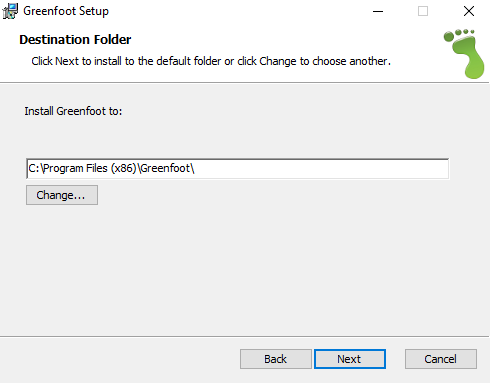Viewport: 490px width, 383px height.
Task: Cancel the Greenfoot installation
Action: [x=441, y=359]
